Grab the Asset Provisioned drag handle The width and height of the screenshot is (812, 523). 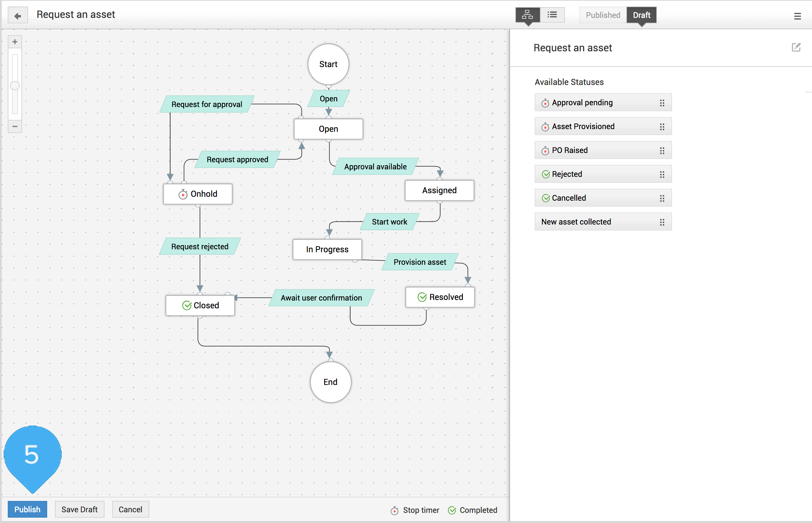click(x=662, y=127)
